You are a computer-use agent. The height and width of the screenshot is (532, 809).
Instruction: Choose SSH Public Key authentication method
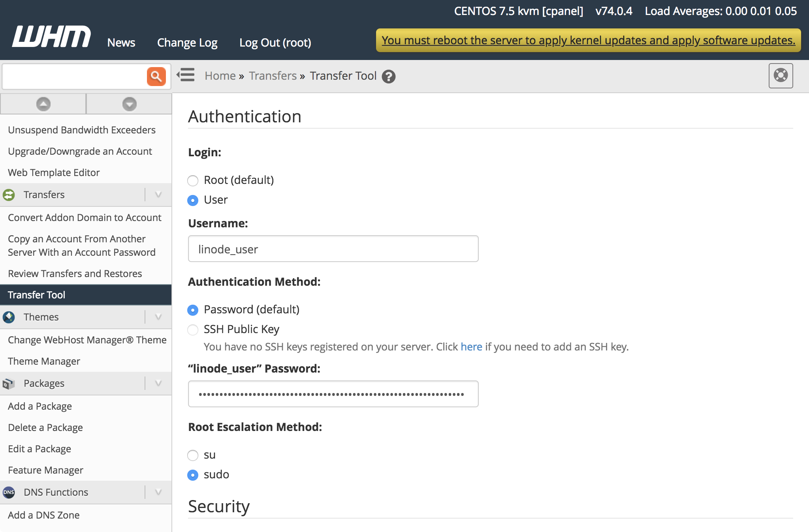point(193,330)
